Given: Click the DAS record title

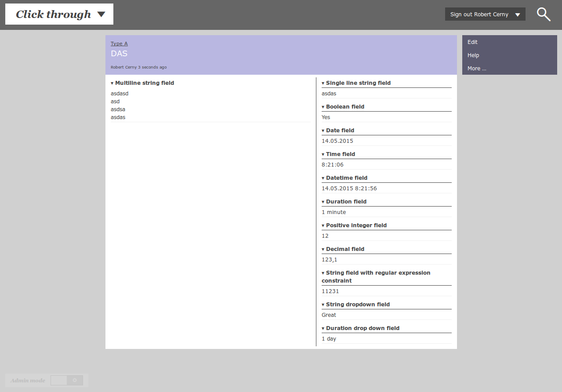Looking at the screenshot, I should click(x=119, y=54).
